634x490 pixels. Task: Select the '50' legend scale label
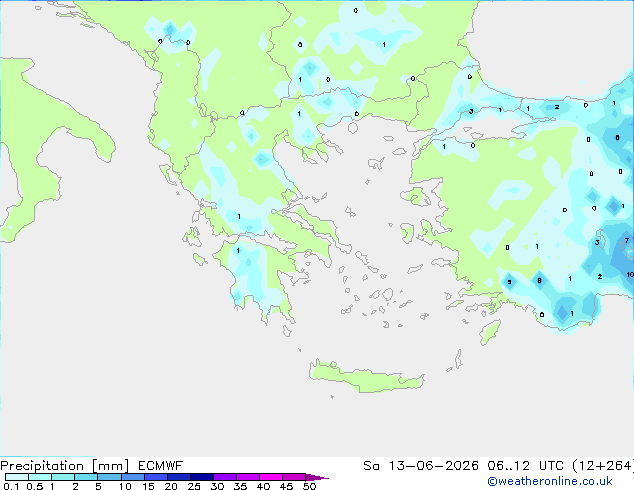point(309,486)
